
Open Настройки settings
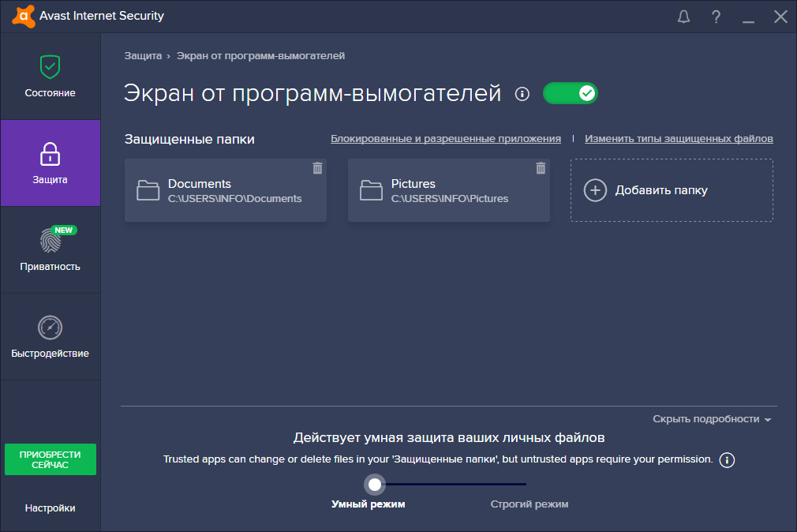pos(51,508)
